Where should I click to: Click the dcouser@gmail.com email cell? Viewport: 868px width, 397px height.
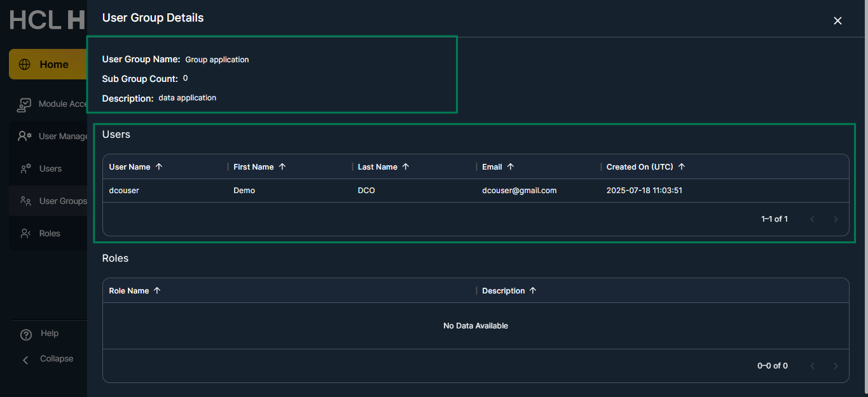[520, 191]
